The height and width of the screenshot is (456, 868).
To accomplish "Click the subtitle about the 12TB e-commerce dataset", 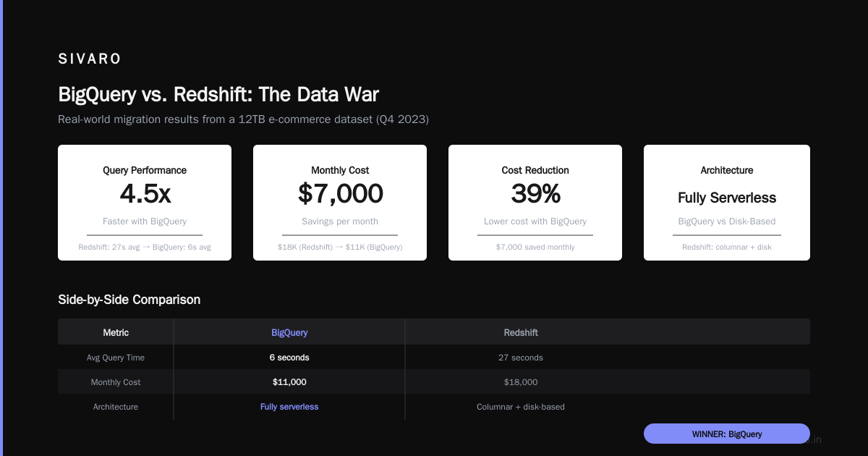I will [244, 119].
